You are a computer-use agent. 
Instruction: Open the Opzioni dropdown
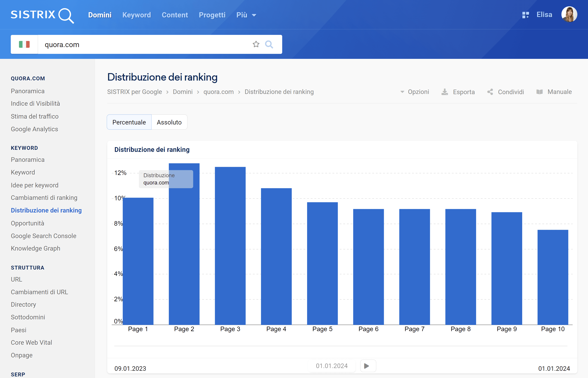pyautogui.click(x=414, y=92)
